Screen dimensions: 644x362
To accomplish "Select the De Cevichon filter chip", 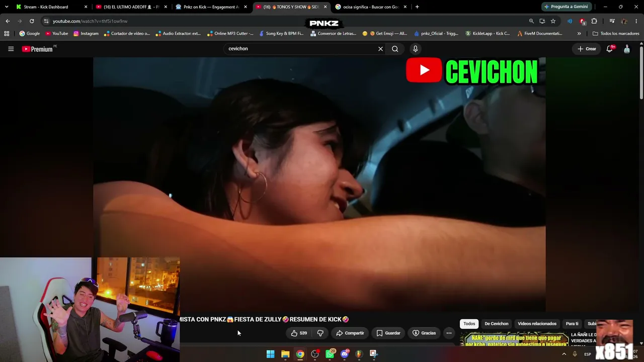I will (x=497, y=324).
